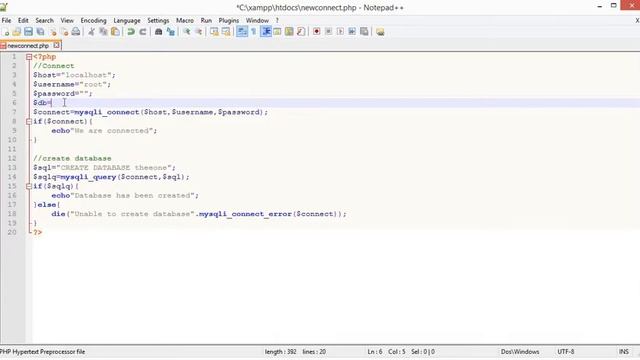Image resolution: width=640 pixels, height=360 pixels.
Task: Undo the last edit with the Undo arrow
Action: 131,32
